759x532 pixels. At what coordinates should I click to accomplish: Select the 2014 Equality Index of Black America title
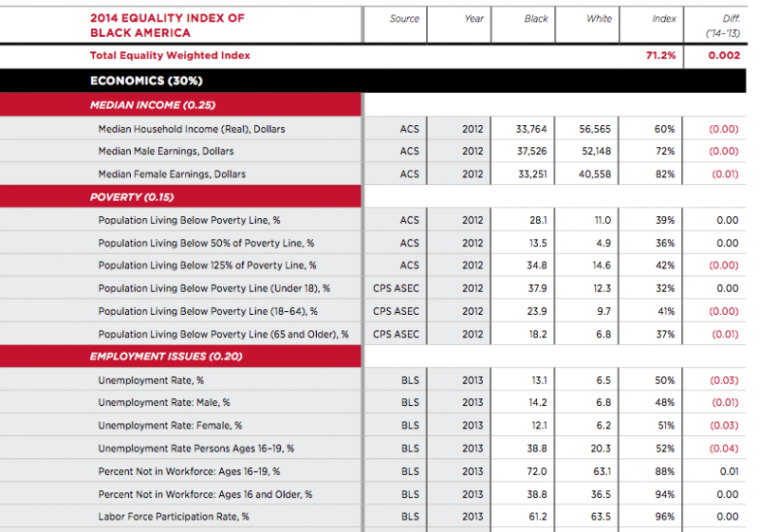click(x=167, y=25)
